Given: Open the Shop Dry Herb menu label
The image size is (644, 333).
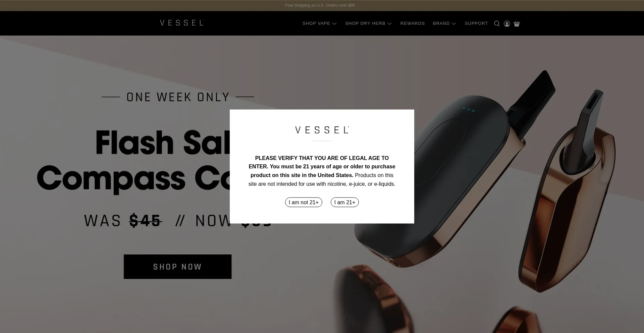Looking at the screenshot, I should [365, 23].
